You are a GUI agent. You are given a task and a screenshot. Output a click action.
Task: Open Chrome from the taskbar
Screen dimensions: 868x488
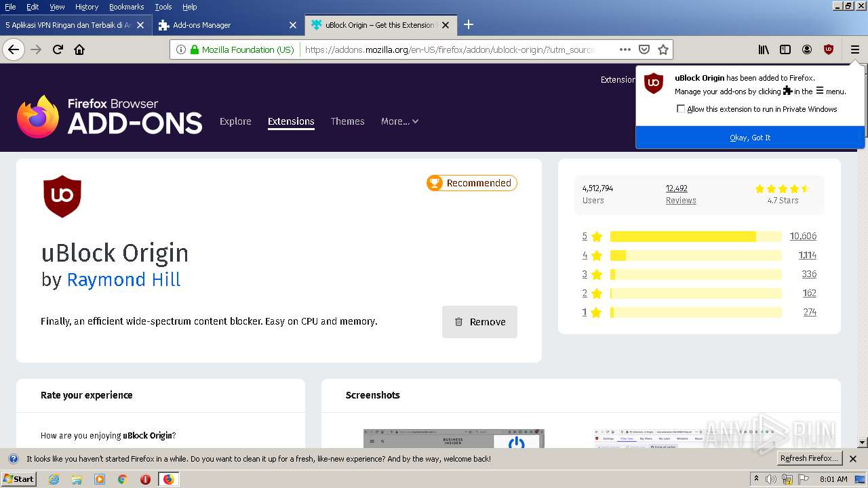click(122, 479)
